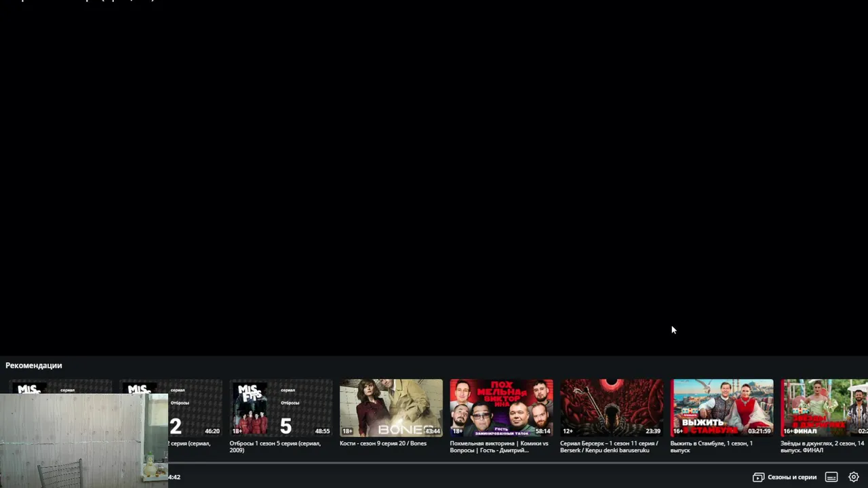Click title 'Кости - сезон 9 серия 20 / Bones'
This screenshot has height=488, width=868.
(383, 443)
